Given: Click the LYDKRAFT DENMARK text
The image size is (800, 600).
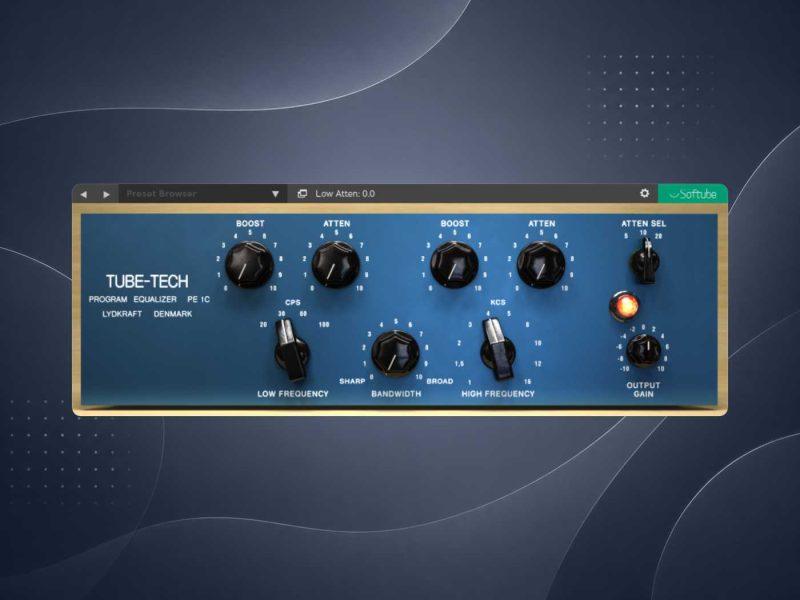Looking at the screenshot, I should [147, 314].
